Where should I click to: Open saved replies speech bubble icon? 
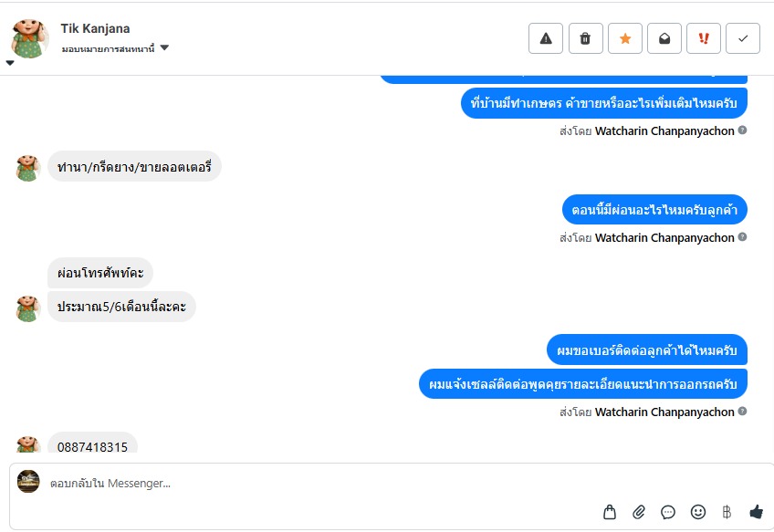(x=668, y=512)
